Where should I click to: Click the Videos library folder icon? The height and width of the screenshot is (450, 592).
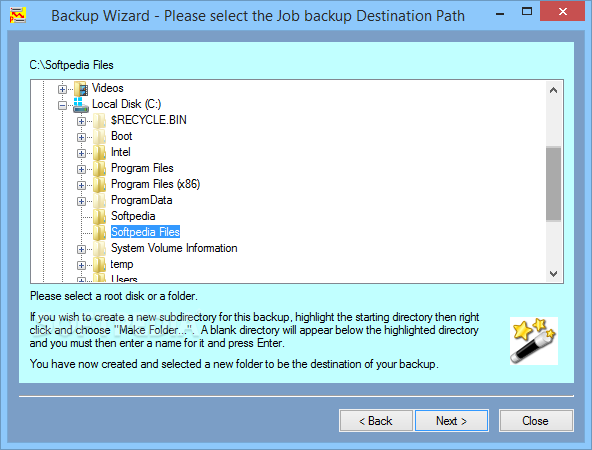81,89
